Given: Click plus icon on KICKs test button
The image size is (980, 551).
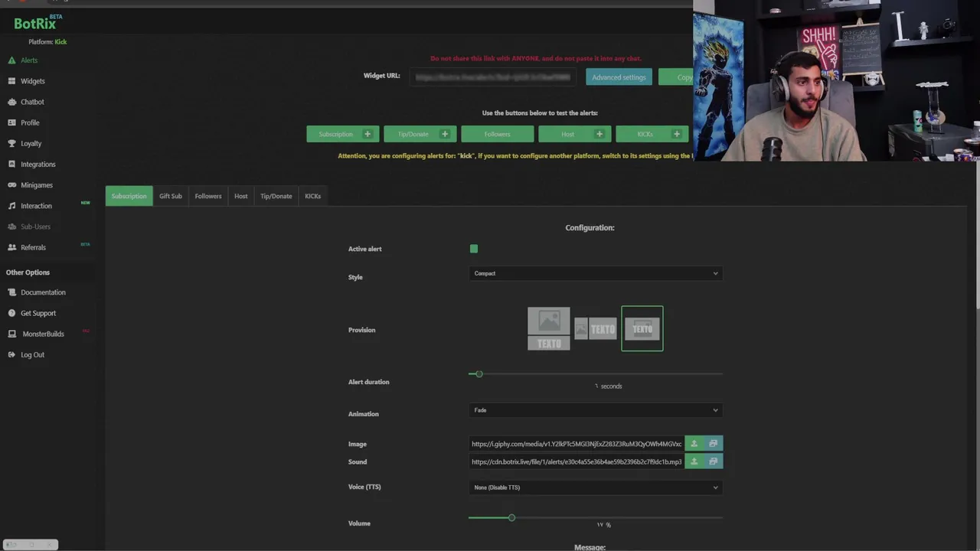Looking at the screenshot, I should 677,134.
